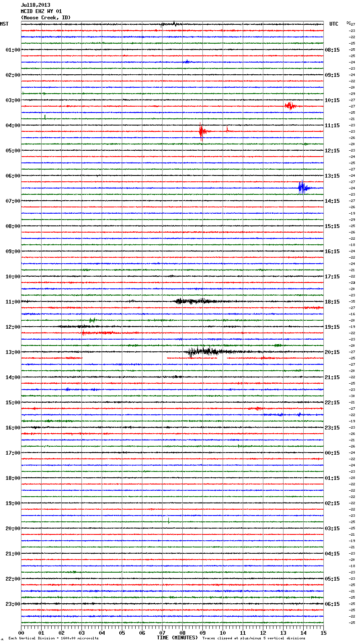Pick the 12:00 MST time label
Viewport: 357px width, 644px height.
(13, 327)
